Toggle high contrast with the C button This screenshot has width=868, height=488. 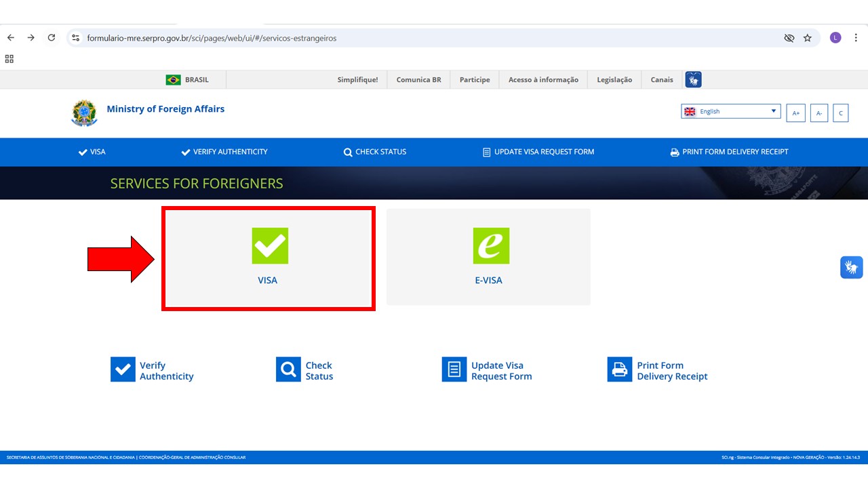tap(840, 113)
